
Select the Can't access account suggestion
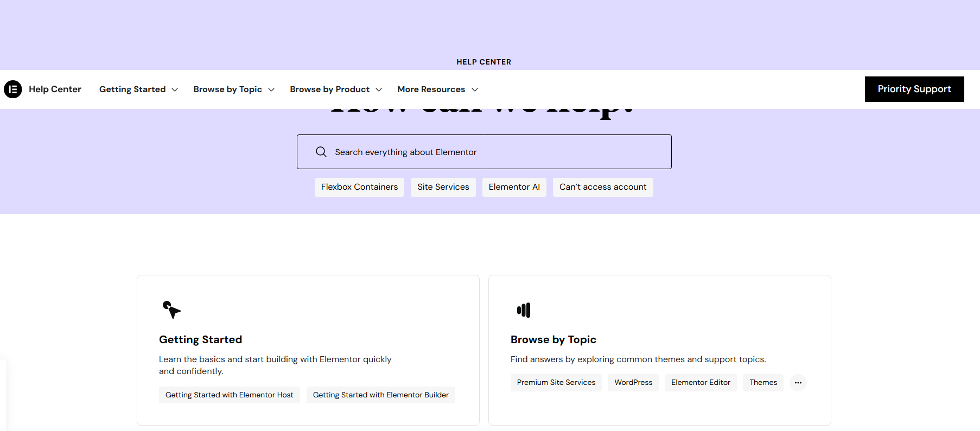pyautogui.click(x=603, y=187)
